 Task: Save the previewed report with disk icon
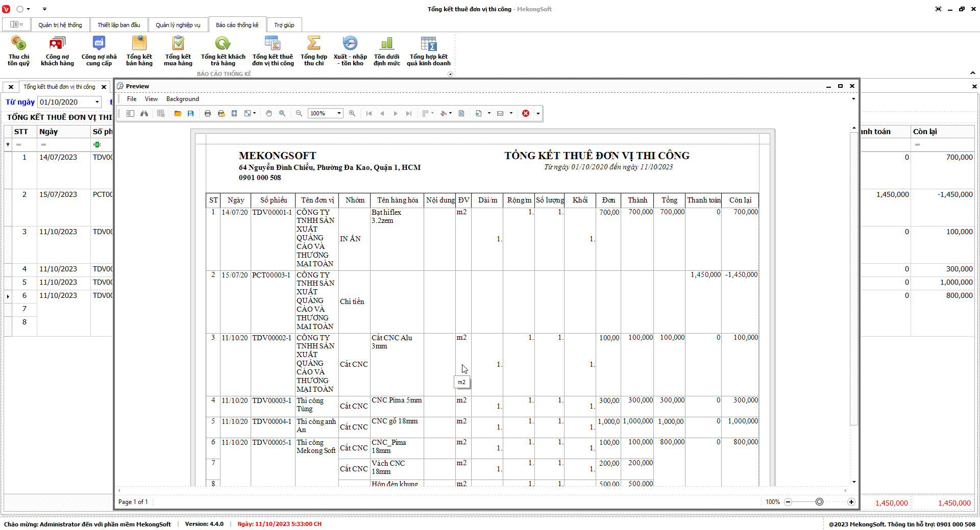click(190, 113)
